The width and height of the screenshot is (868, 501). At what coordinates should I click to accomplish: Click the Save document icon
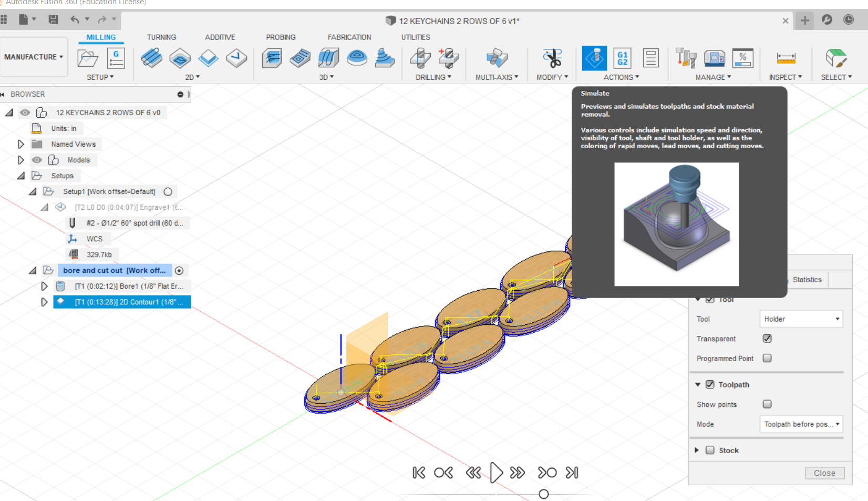point(53,19)
